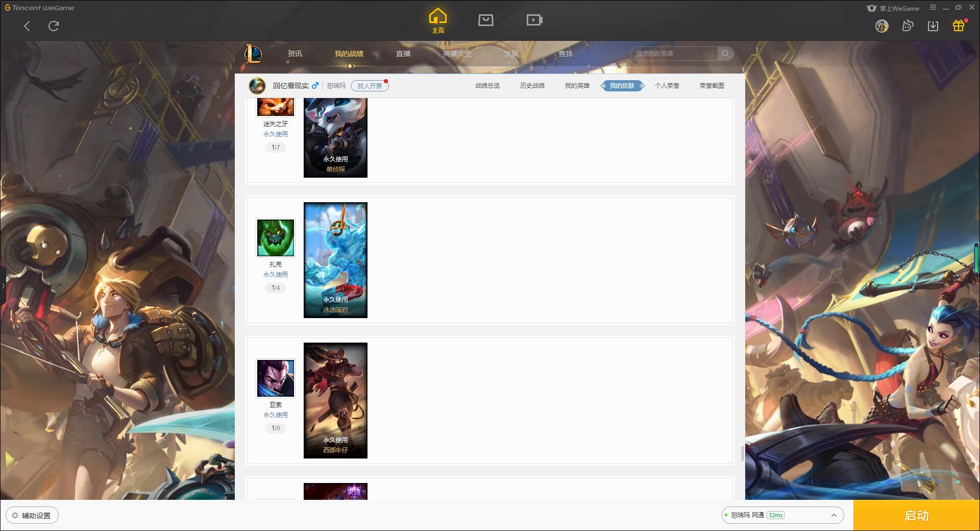The height and width of the screenshot is (531, 980).
Task: Open the 辅助设置 settings button
Action: (32, 516)
